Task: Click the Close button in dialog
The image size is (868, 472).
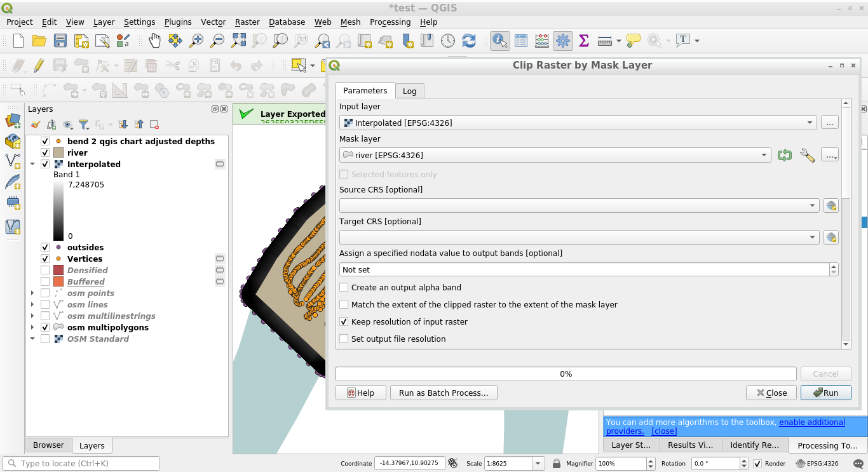Action: tap(771, 393)
